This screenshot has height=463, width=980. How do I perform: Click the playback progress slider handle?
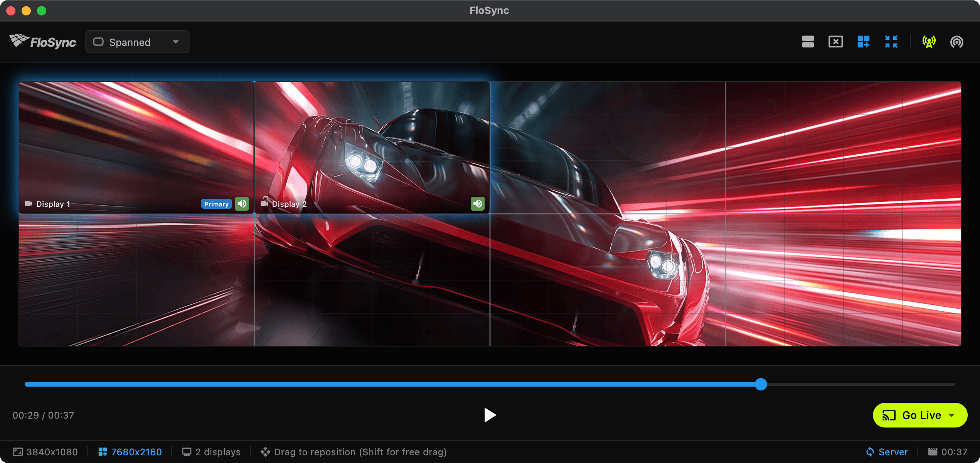(x=761, y=384)
